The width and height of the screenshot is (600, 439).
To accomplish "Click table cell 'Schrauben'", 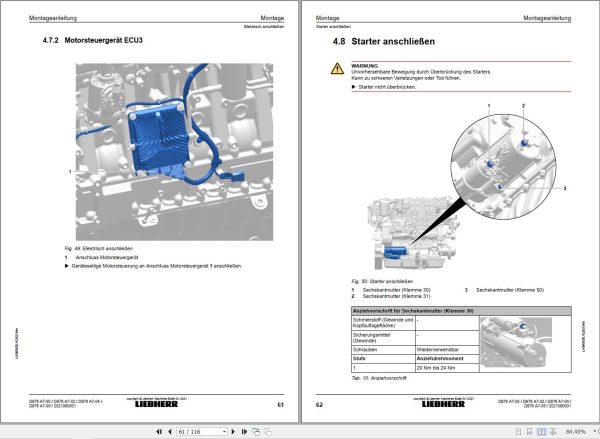I will (383, 350).
